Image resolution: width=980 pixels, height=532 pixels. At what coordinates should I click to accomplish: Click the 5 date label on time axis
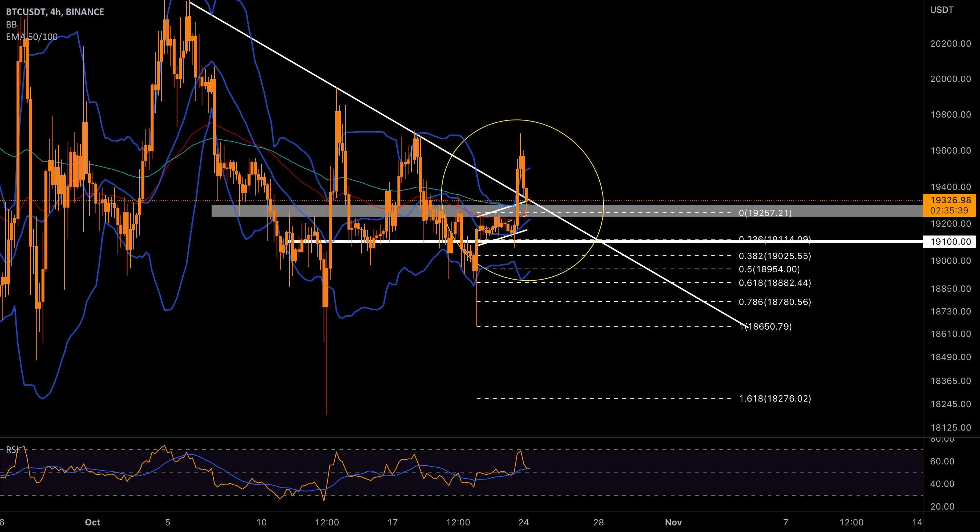[x=167, y=522]
